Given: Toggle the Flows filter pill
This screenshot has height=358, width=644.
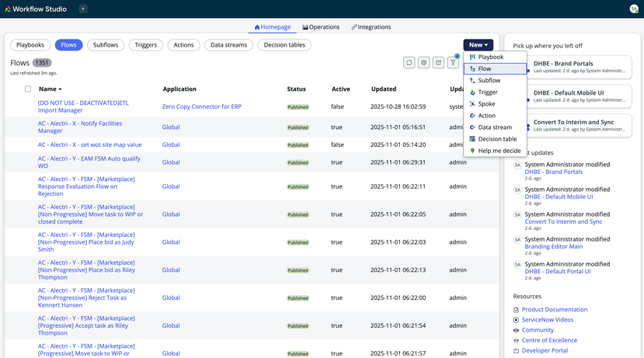Looking at the screenshot, I should [x=68, y=45].
